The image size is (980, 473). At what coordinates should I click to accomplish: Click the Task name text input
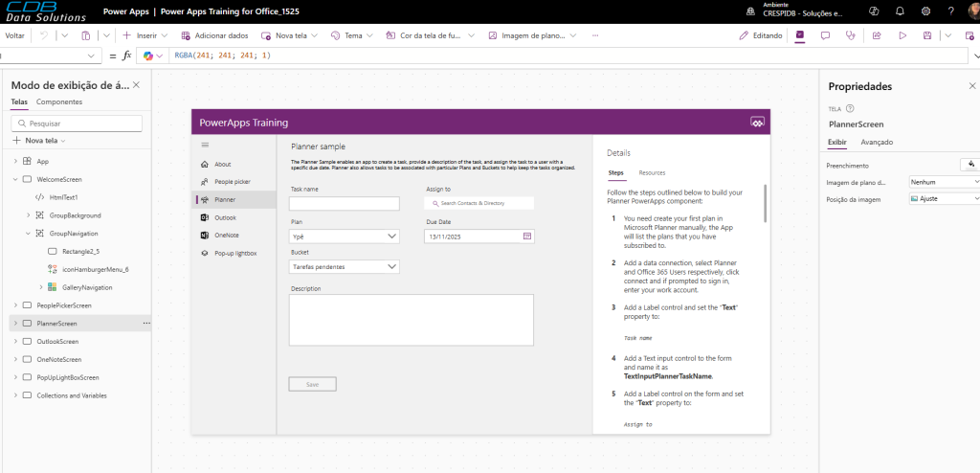point(345,204)
